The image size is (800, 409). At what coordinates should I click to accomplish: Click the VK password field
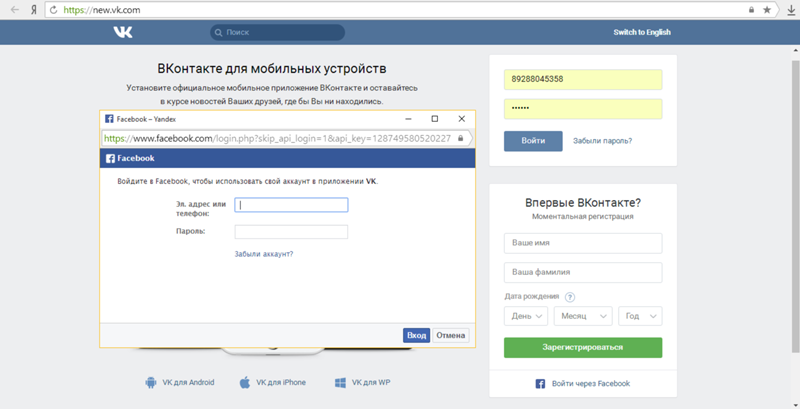583,109
